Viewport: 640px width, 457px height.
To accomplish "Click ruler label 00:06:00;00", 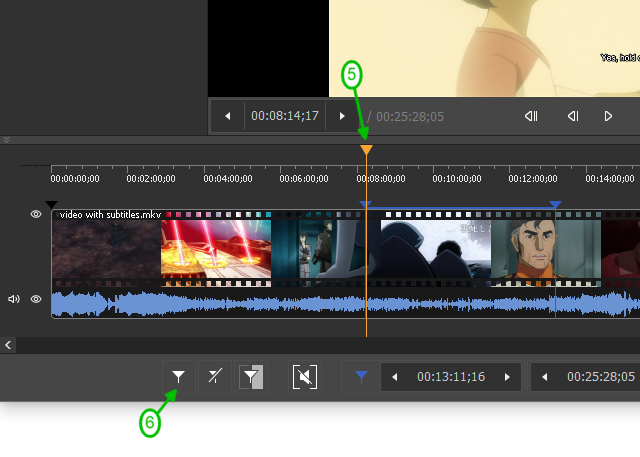I will (x=304, y=179).
